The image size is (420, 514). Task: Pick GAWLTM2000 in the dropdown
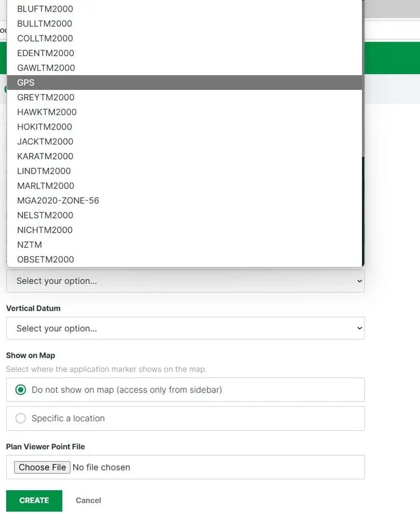[x=46, y=68]
